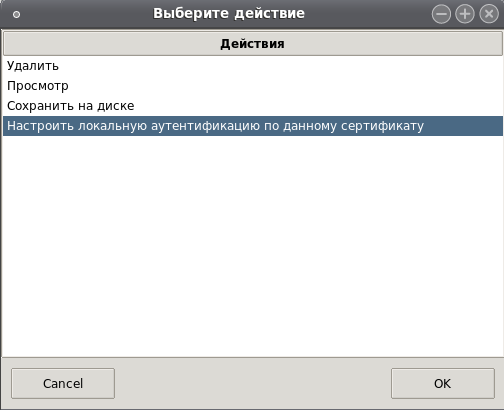This screenshot has width=504, height=410.
Task: Select Настроить локальную аутентификацию по данному сертификату
Action: (x=253, y=126)
